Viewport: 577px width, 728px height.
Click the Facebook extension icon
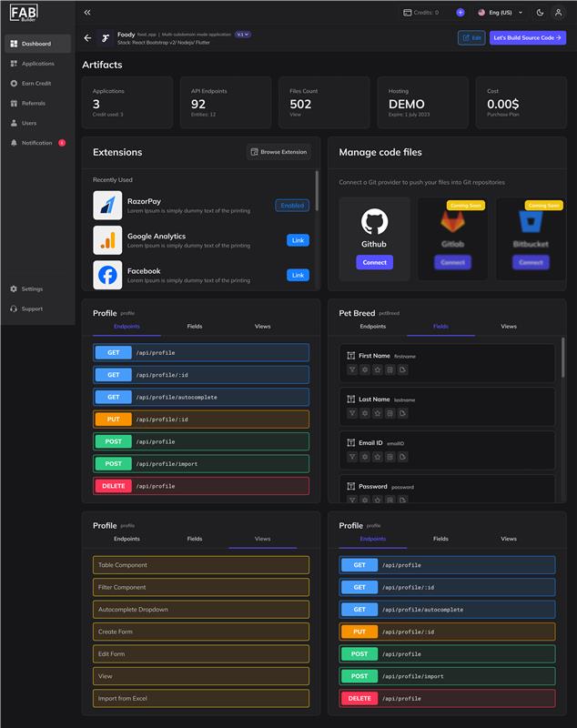pos(107,275)
